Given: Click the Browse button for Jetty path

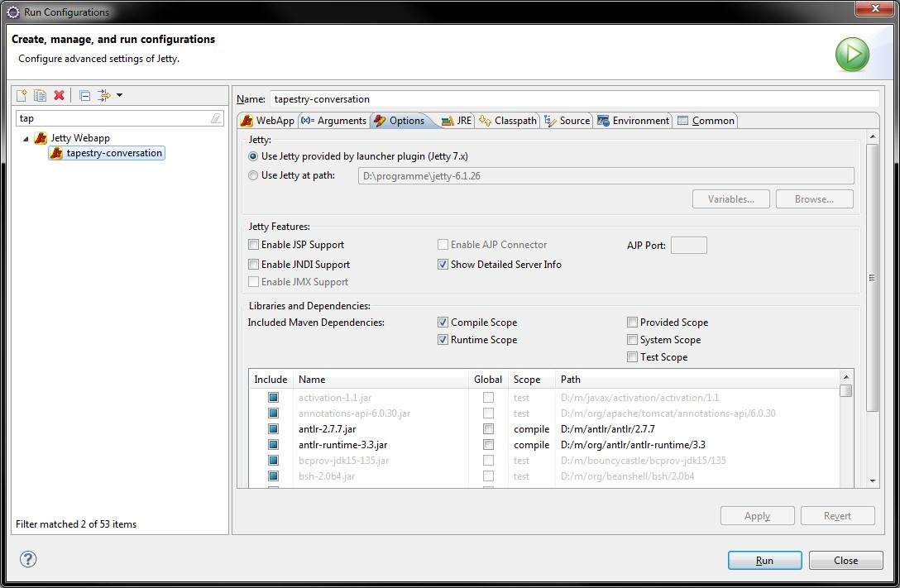Looking at the screenshot, I should click(x=814, y=198).
